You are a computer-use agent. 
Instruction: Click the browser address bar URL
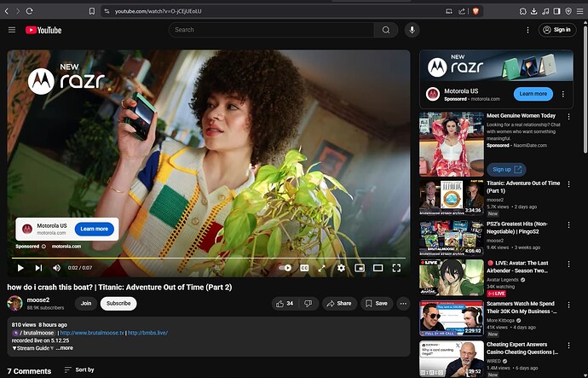point(158,11)
